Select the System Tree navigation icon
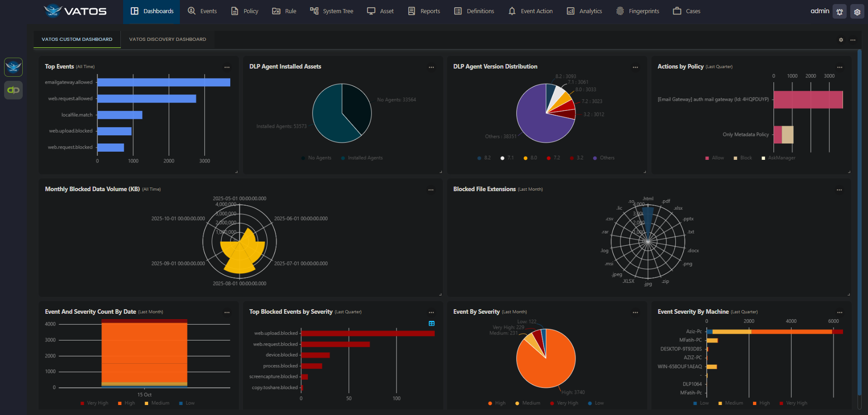This screenshot has width=868, height=415. [x=314, y=11]
